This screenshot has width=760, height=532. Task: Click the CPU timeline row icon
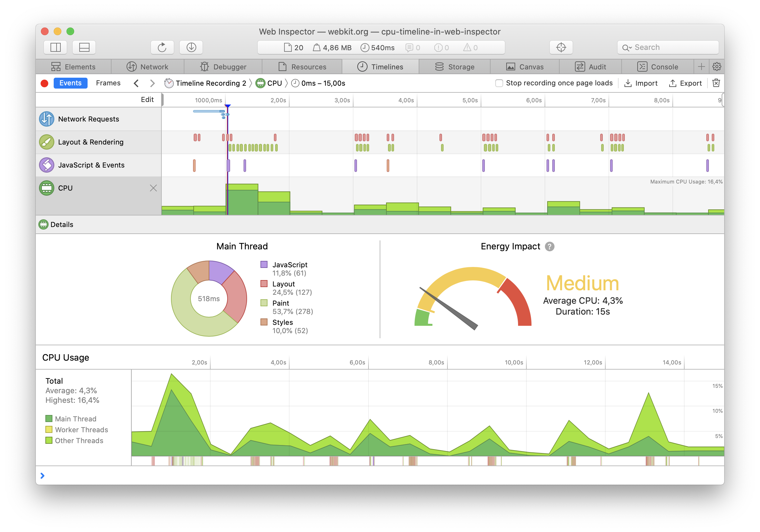click(x=46, y=188)
